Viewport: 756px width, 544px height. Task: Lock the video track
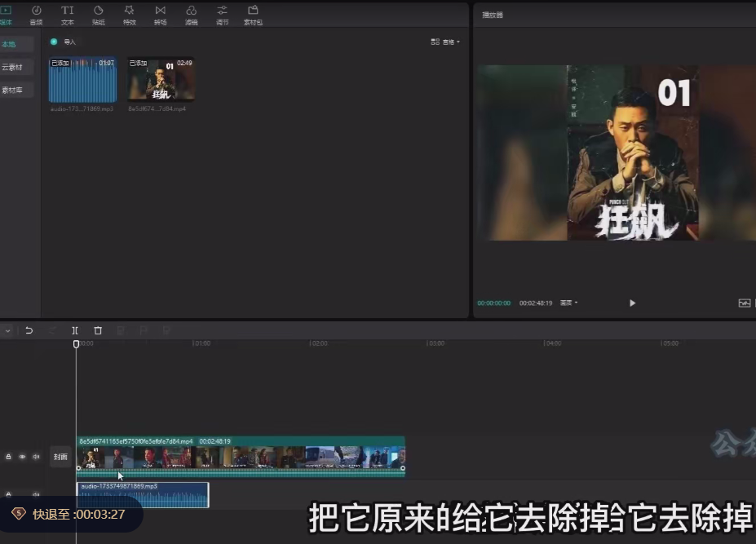point(8,457)
